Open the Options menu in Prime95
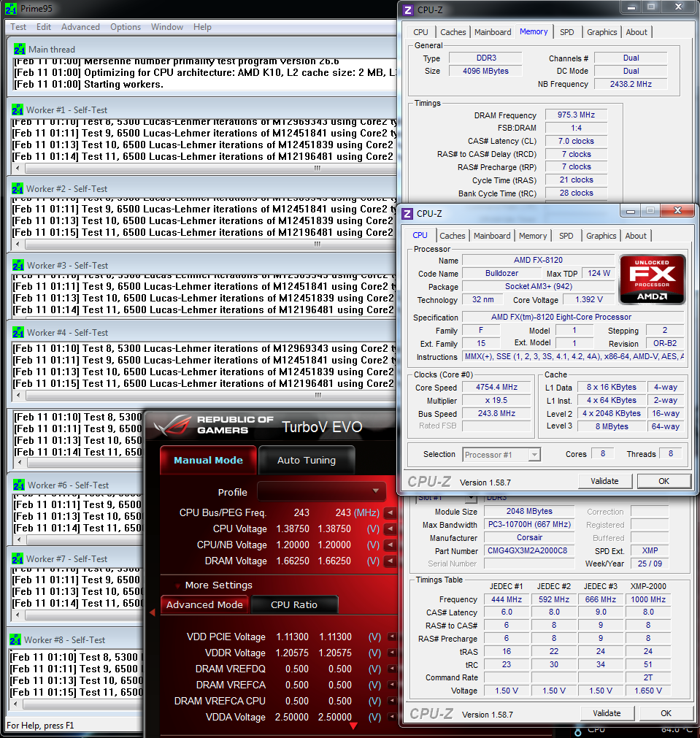The image size is (700, 738). click(x=126, y=27)
